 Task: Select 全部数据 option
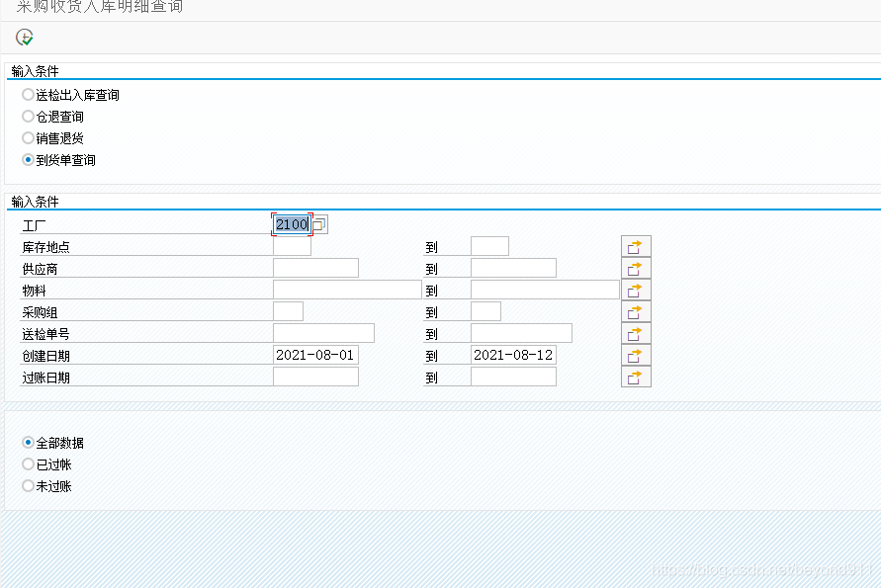(29, 442)
